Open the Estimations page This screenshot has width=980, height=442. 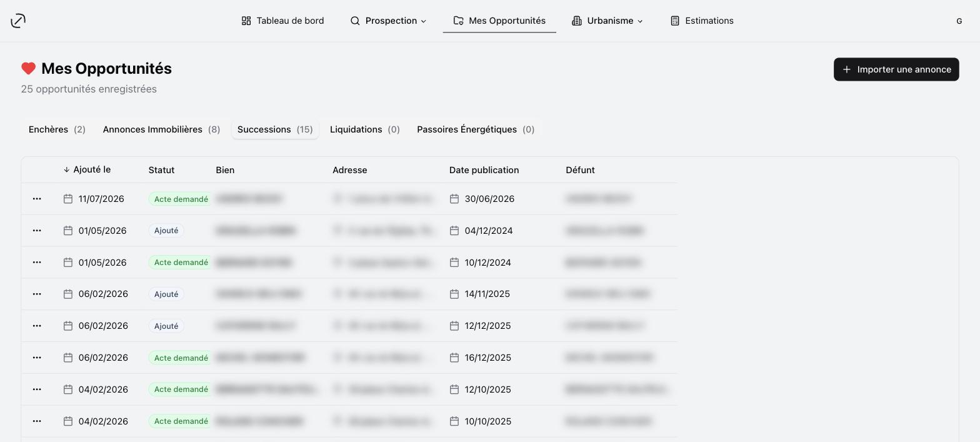pyautogui.click(x=702, y=21)
